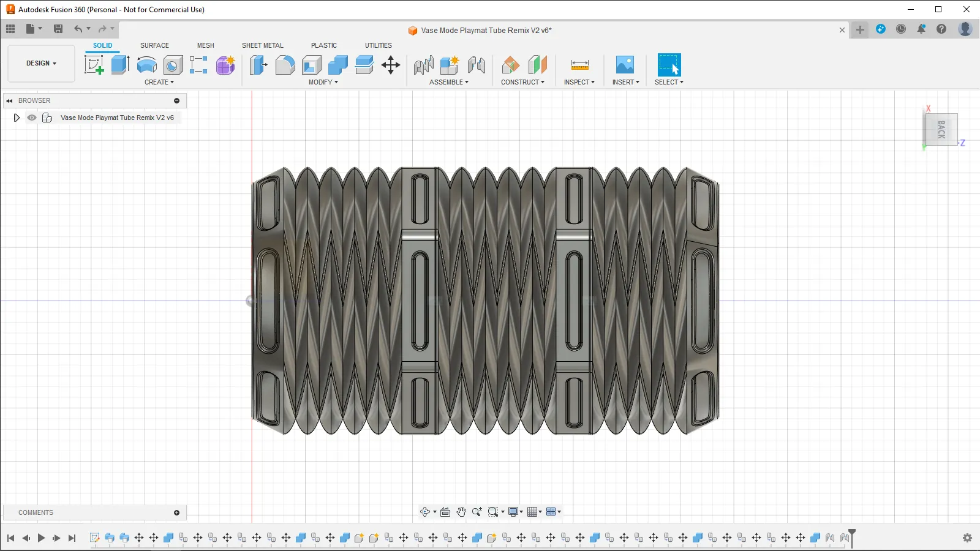Switch to the Surface tab

tap(154, 45)
